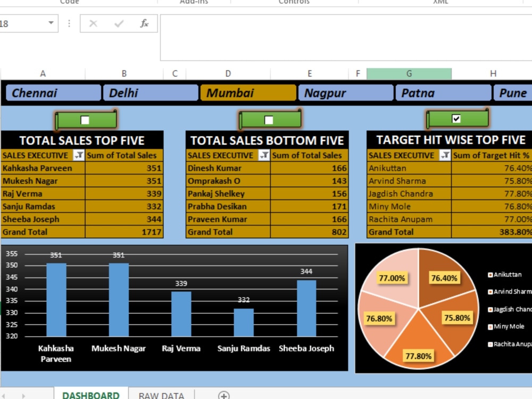Click the enter checkmark icon in formula bar

(119, 23)
